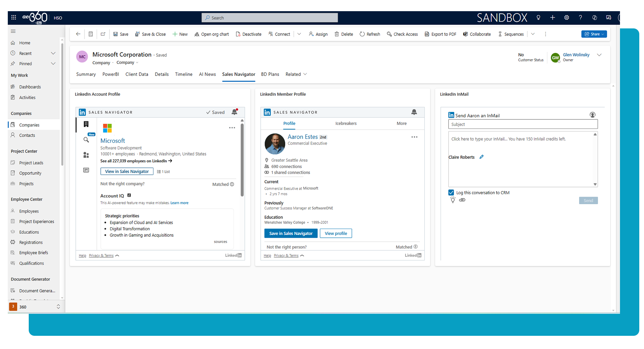Click the pencil edit icon beside Claire Roberts
The height and width of the screenshot is (349, 644).
point(481,157)
